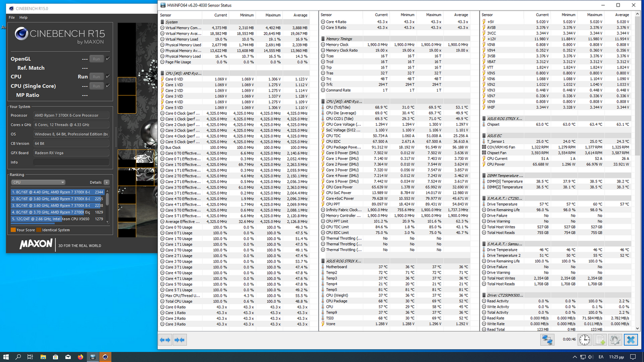Select ranking entry 5 Intel Xeon X5650

(57, 219)
